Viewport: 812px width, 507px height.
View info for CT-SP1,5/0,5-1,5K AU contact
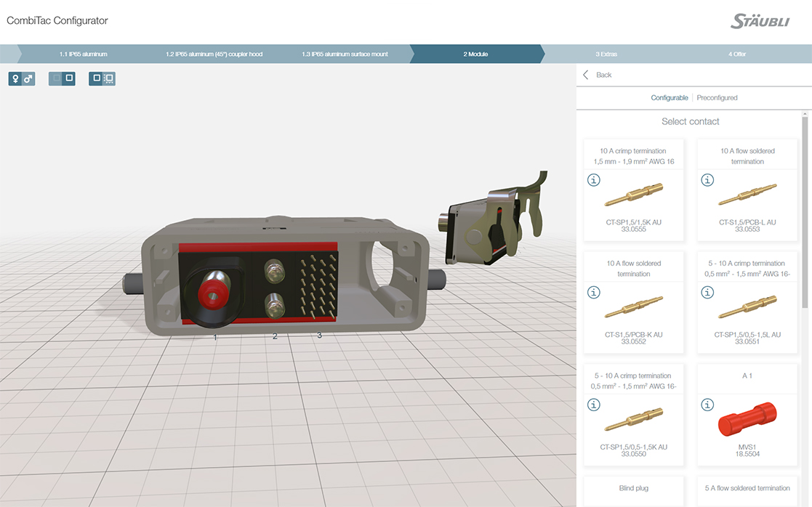pyautogui.click(x=594, y=405)
